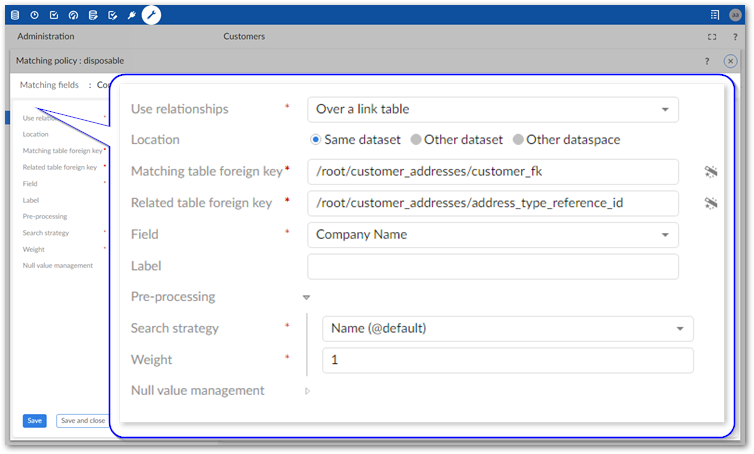Click the gauge dashboard icon

tap(73, 15)
